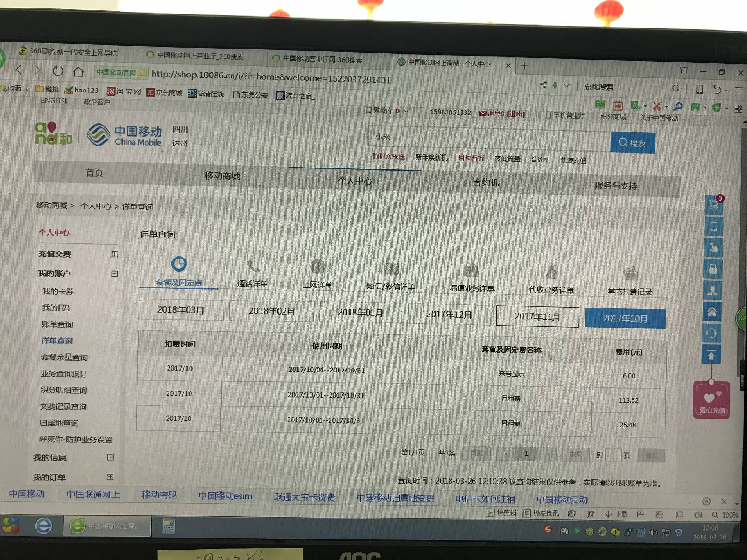Open the extensions grid icon

coord(738,109)
